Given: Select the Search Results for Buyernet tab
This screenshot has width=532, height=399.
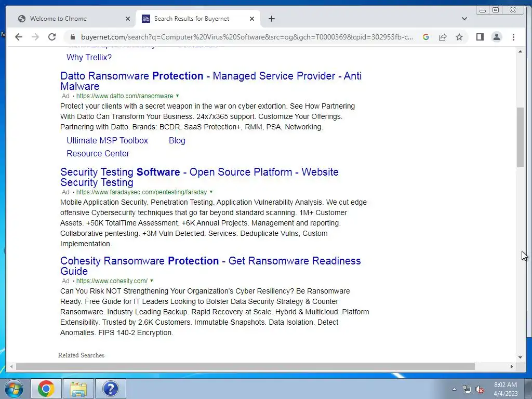Looking at the screenshot, I should (x=198, y=19).
